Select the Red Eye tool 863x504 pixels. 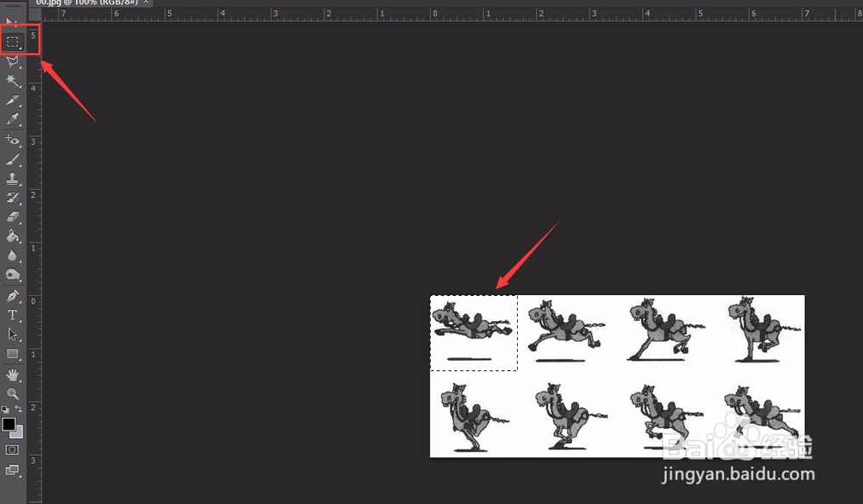click(12, 140)
